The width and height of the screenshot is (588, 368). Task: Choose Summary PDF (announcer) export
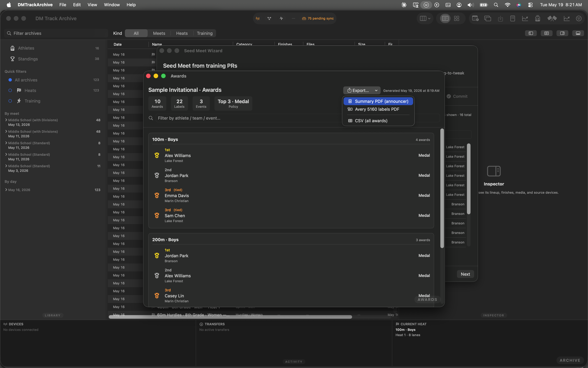point(378,101)
